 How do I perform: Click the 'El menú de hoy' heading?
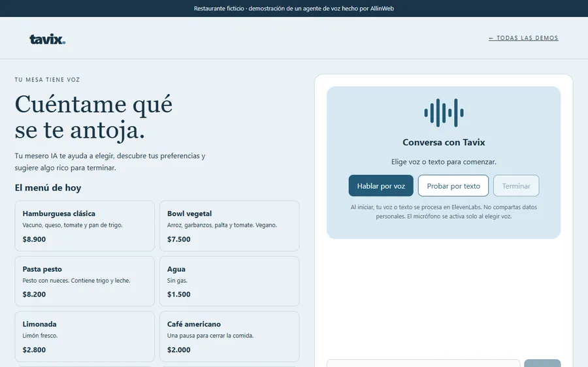48,187
